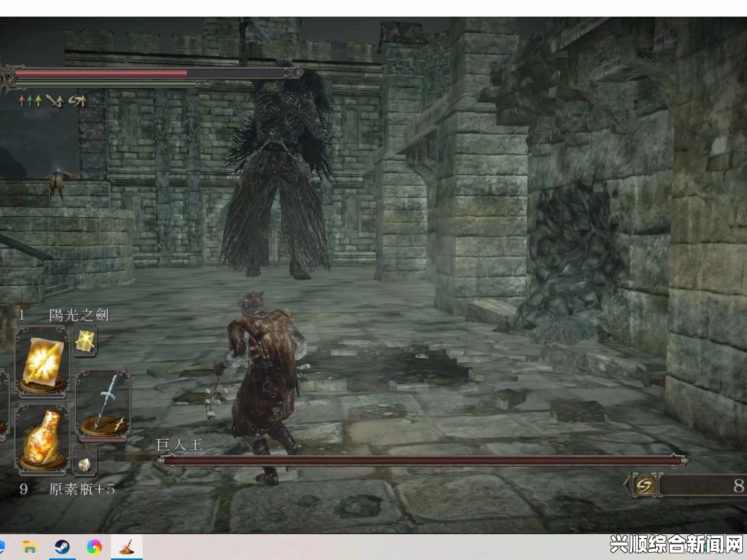Click the sword attack buff status icon
The image size is (747, 560).
pyautogui.click(x=55, y=101)
